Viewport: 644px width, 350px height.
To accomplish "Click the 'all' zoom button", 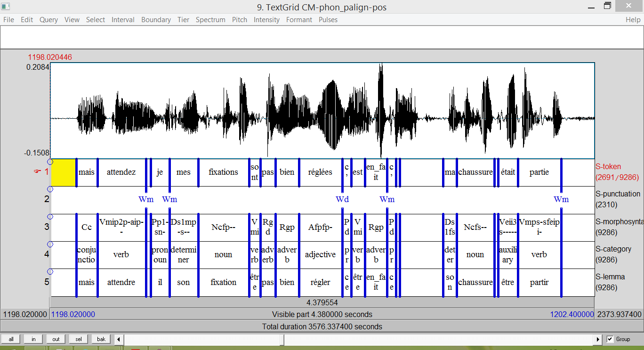I will (11, 339).
